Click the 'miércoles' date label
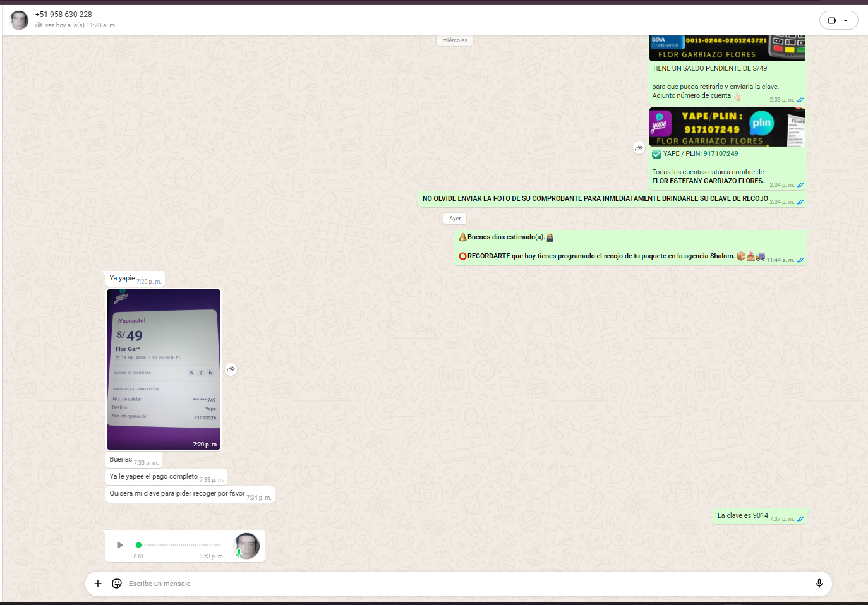 point(455,40)
